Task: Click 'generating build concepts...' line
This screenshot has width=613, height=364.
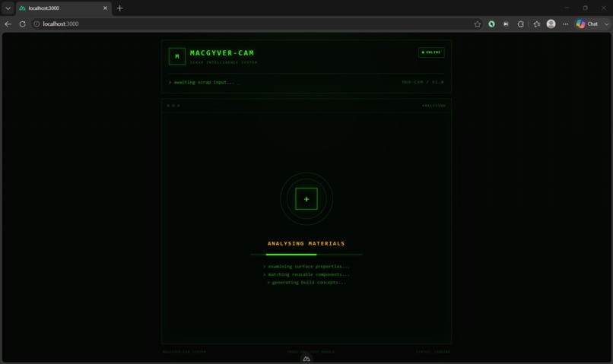Action: point(306,283)
